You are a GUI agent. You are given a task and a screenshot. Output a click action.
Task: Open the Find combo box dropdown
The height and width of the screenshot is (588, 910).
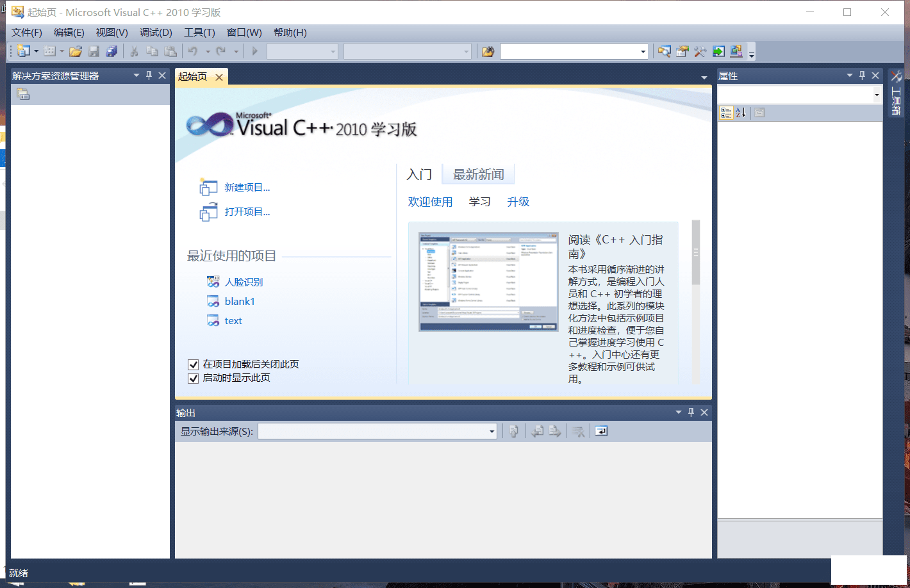[x=643, y=51]
